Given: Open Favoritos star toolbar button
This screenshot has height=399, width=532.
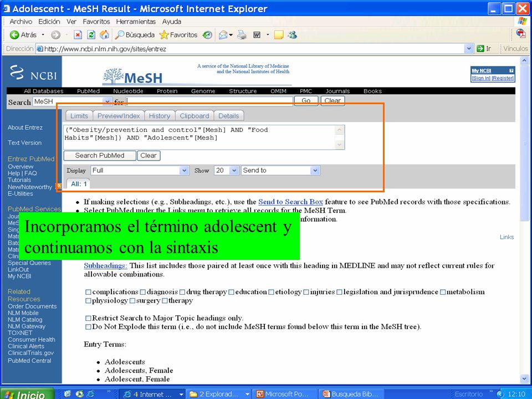Looking at the screenshot, I should pos(178,34).
